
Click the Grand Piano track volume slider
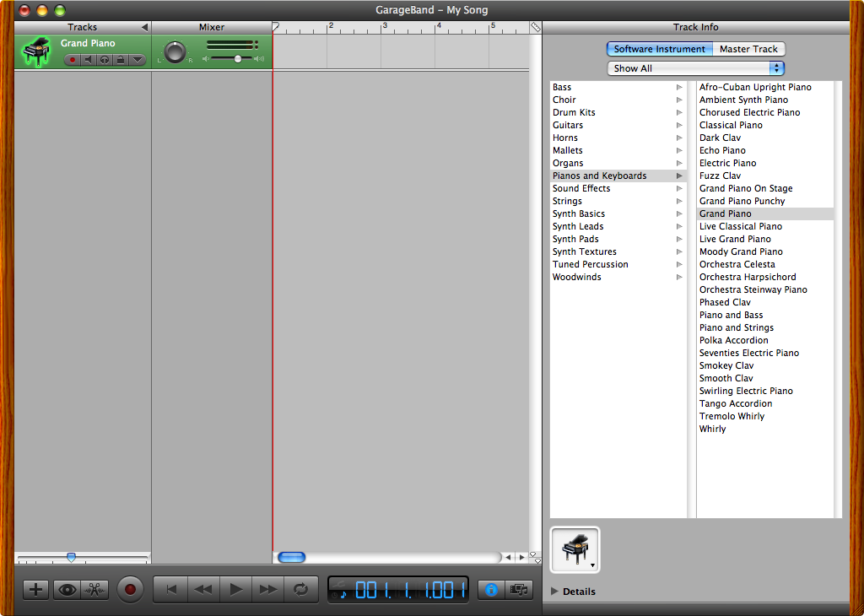pyautogui.click(x=237, y=59)
